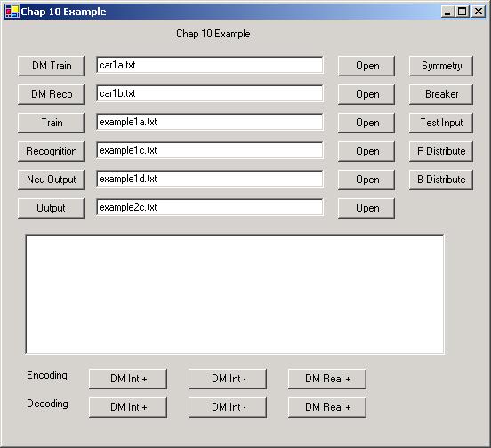Image resolution: width=491 pixels, height=448 pixels.
Task: Open file next to example2c.txt field
Action: pyautogui.click(x=366, y=208)
